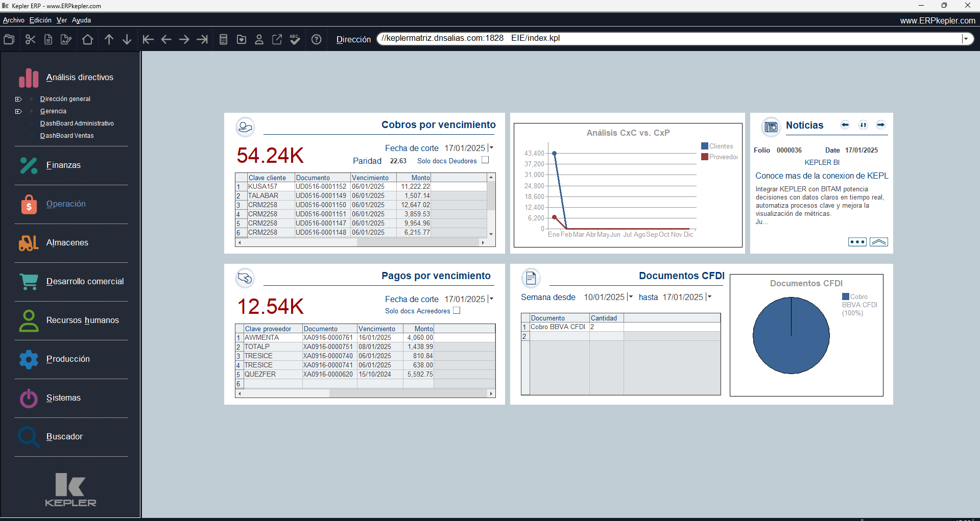The height and width of the screenshot is (521, 980).
Task: Open the Ayuda menu
Action: click(81, 20)
